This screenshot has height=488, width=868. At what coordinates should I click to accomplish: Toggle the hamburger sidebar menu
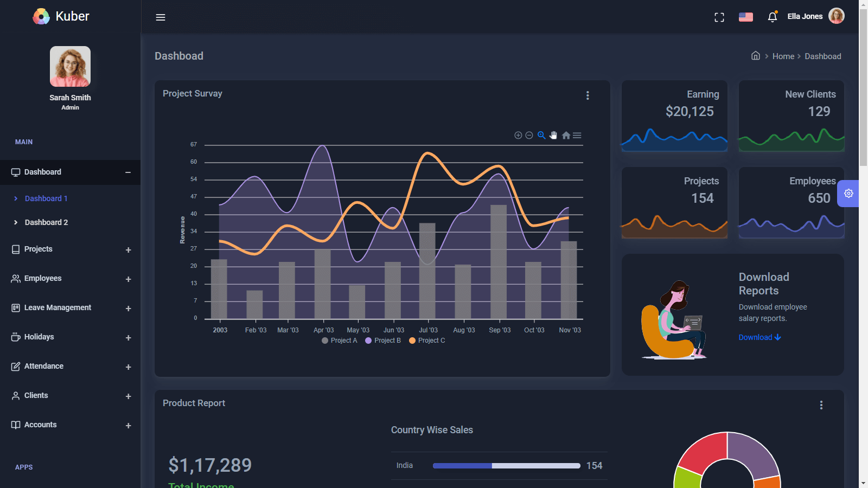[161, 17]
